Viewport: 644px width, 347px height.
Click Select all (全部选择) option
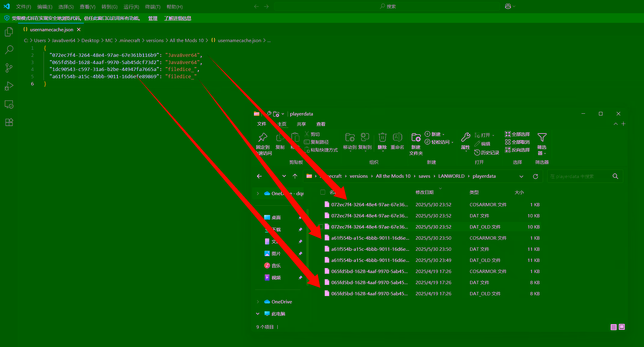[x=517, y=134]
